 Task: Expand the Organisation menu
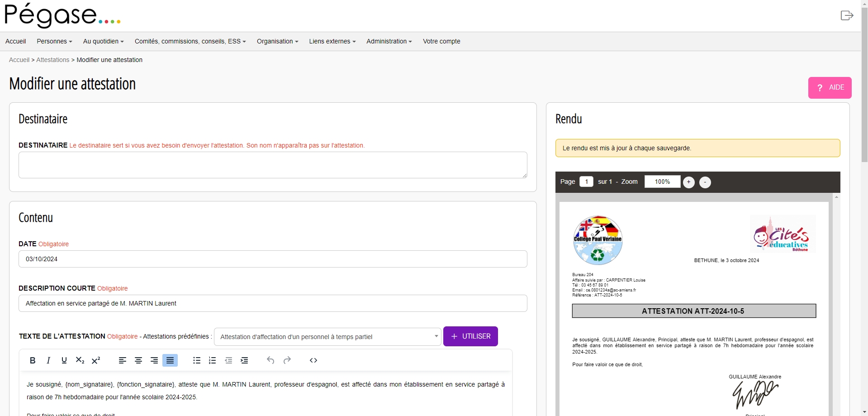tap(277, 41)
